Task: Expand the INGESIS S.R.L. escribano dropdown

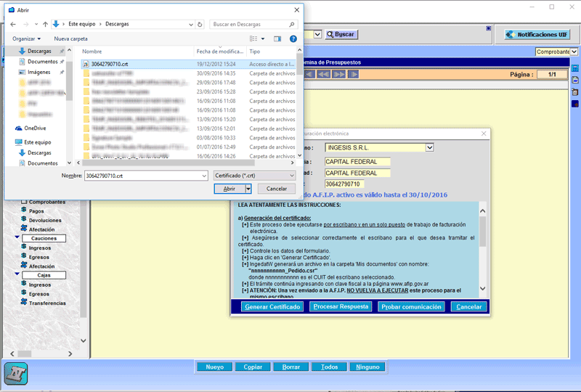Action: tap(429, 148)
